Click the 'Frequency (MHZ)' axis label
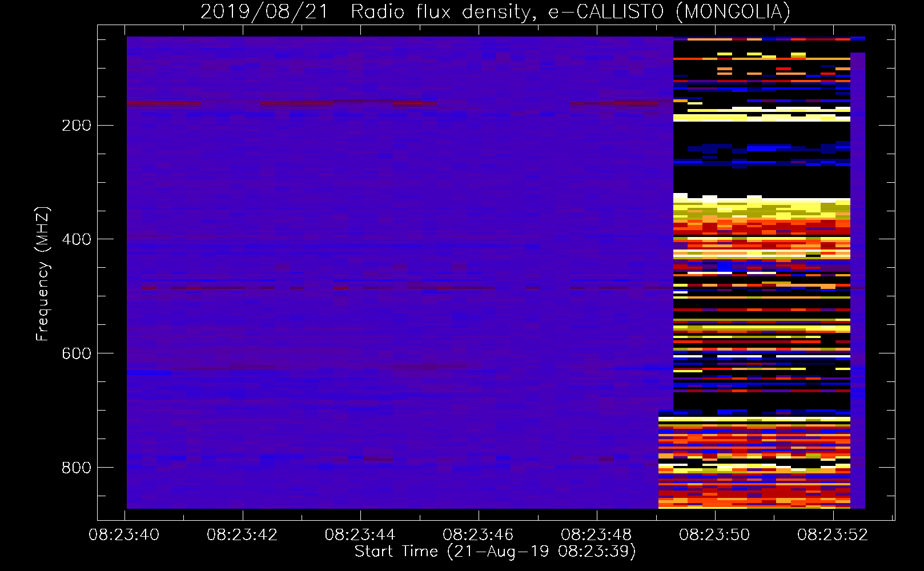The image size is (924, 571). (x=43, y=274)
